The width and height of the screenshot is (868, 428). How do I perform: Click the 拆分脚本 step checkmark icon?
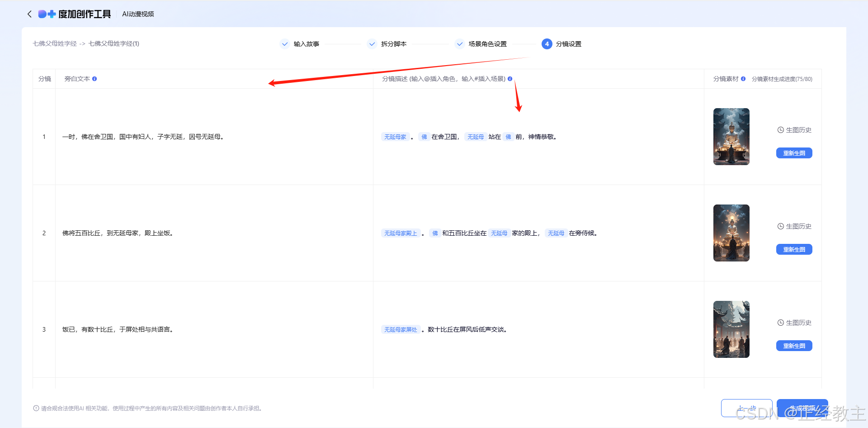point(372,44)
